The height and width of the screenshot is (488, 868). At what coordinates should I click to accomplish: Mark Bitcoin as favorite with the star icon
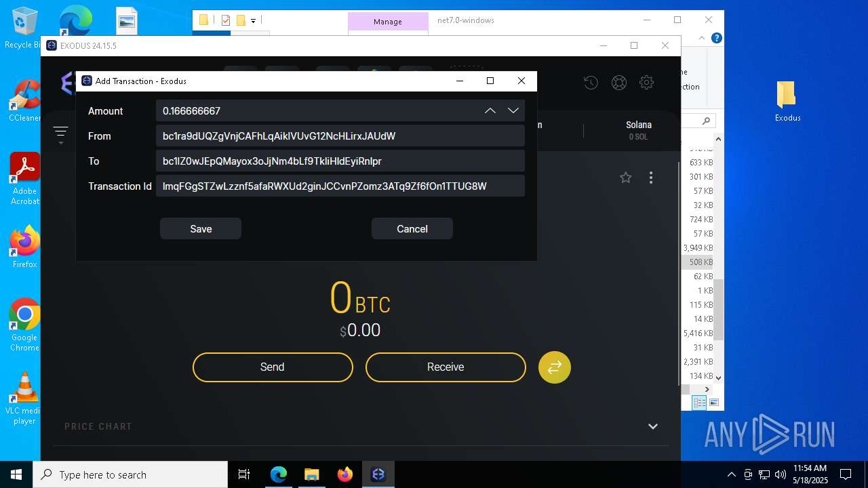pyautogui.click(x=625, y=178)
